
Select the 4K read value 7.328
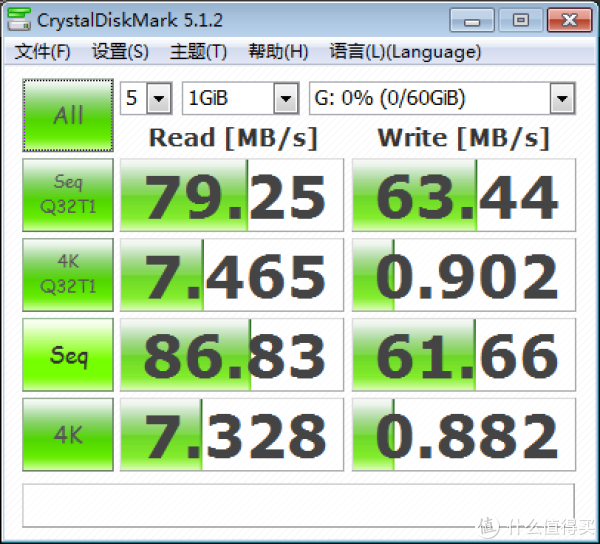(x=232, y=435)
